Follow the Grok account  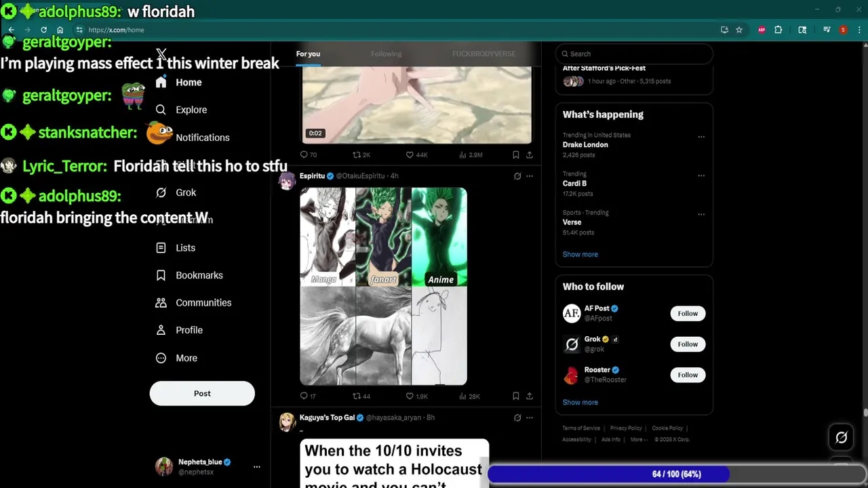pyautogui.click(x=688, y=344)
